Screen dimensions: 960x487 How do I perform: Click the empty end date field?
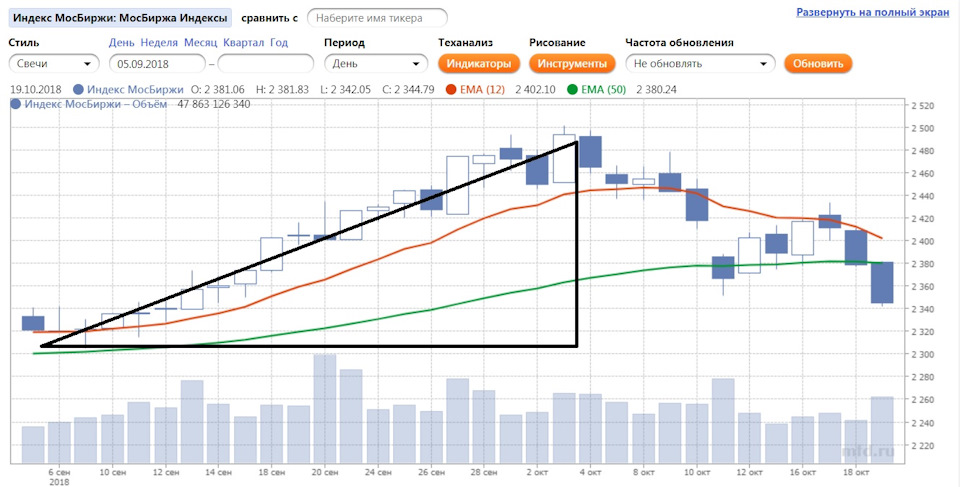click(x=266, y=64)
